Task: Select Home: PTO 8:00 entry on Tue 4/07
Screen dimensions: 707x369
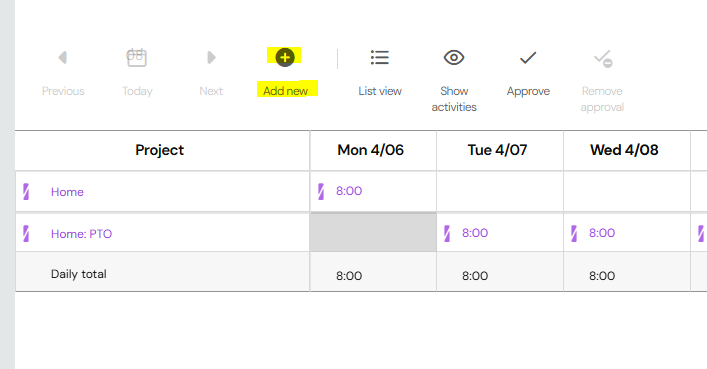Action: (x=475, y=233)
